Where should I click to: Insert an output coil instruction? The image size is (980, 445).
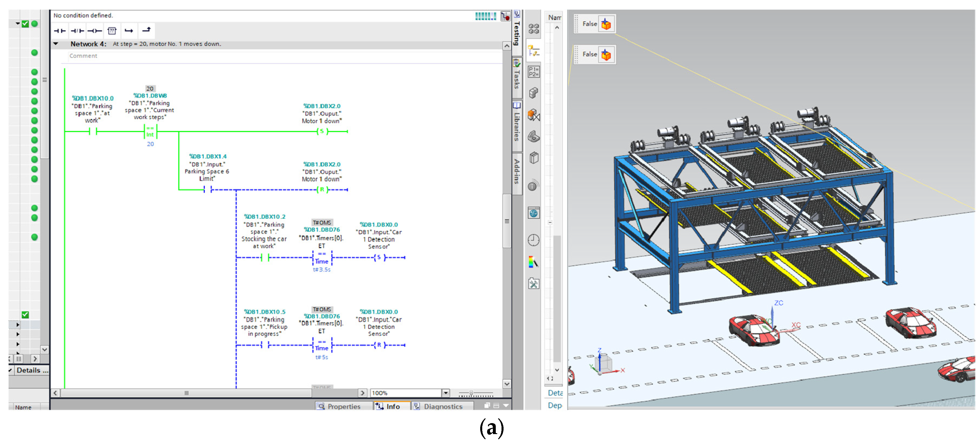pos(94,31)
